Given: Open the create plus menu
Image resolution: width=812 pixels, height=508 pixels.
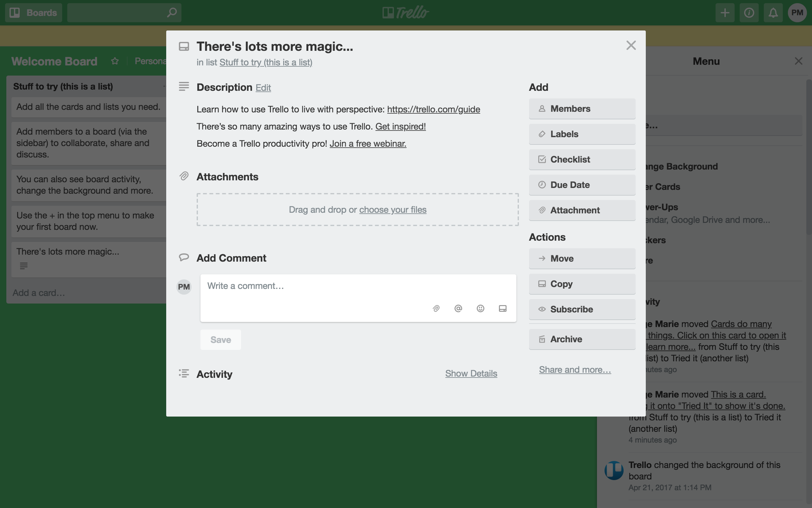Looking at the screenshot, I should point(725,13).
